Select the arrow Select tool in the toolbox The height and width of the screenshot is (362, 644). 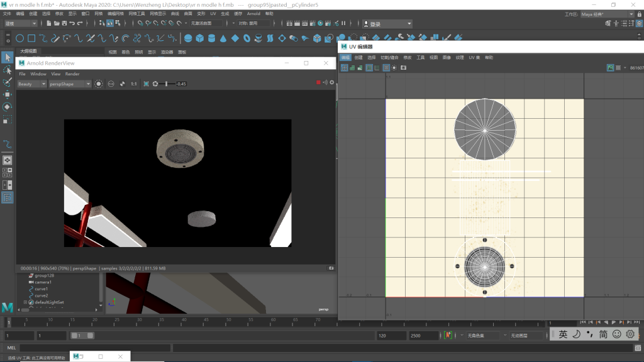point(8,57)
